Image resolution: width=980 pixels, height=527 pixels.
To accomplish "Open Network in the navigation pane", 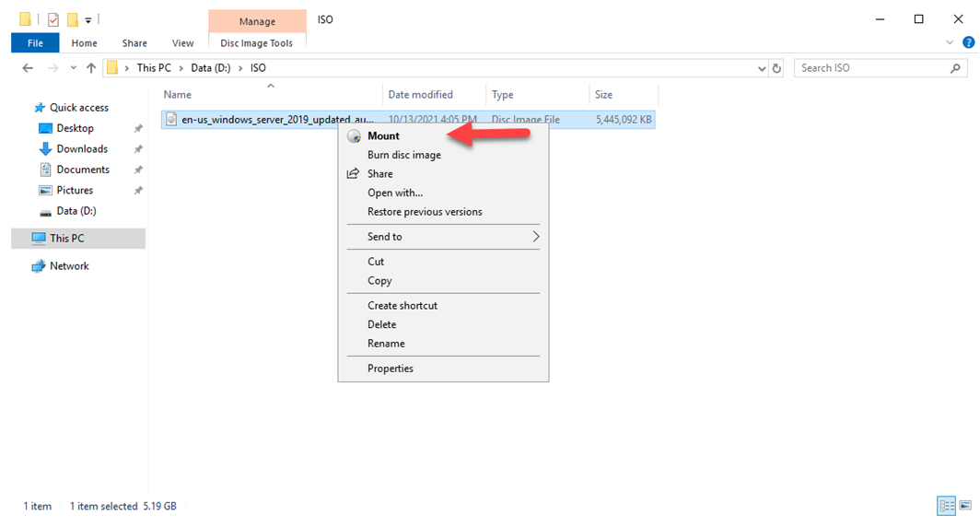I will coord(69,265).
